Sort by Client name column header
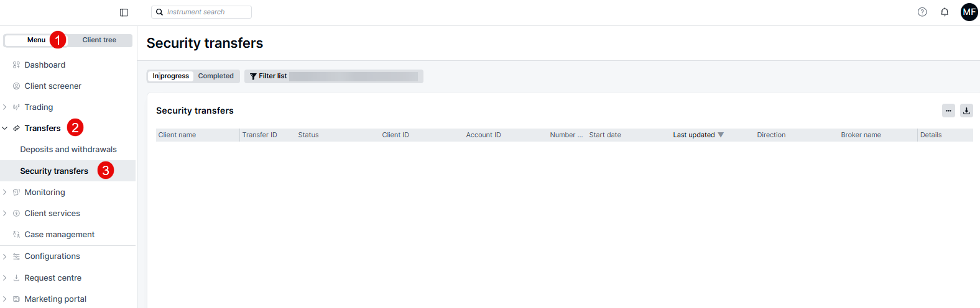 (177, 135)
